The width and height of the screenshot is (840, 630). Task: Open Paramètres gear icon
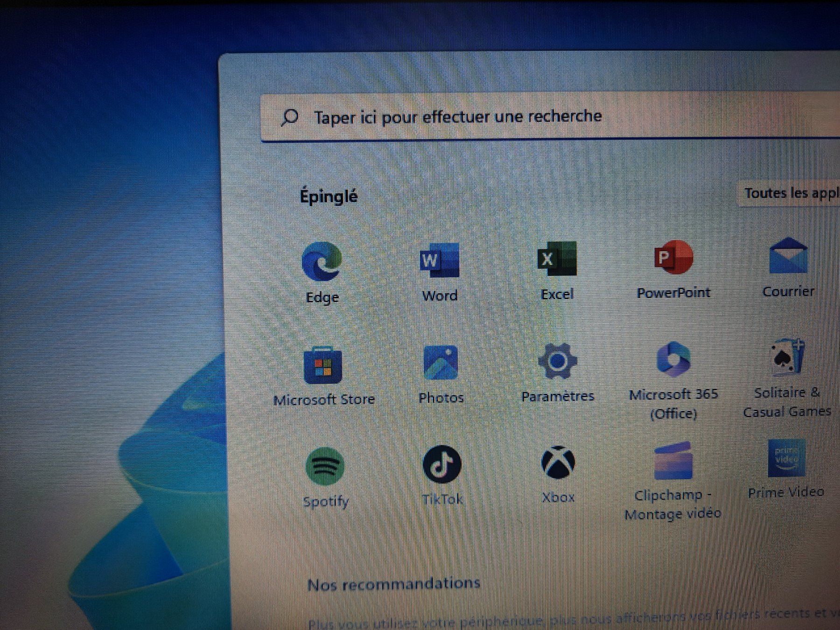click(557, 361)
